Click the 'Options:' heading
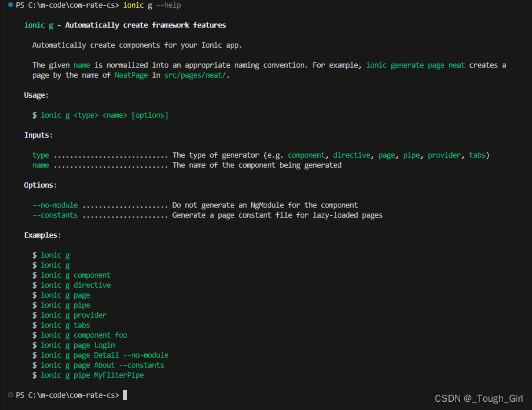The width and height of the screenshot is (532, 410). 40,185
